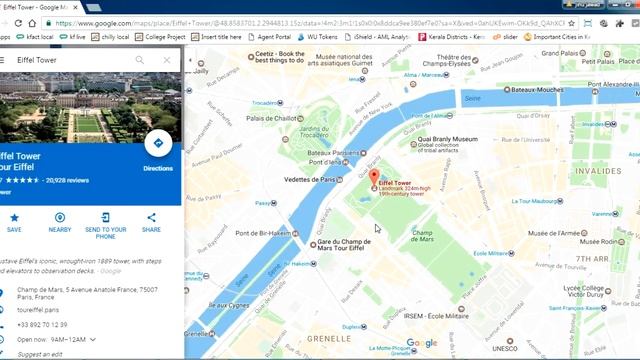Open the chilly local bookmark
640x360 pixels.
110,37
